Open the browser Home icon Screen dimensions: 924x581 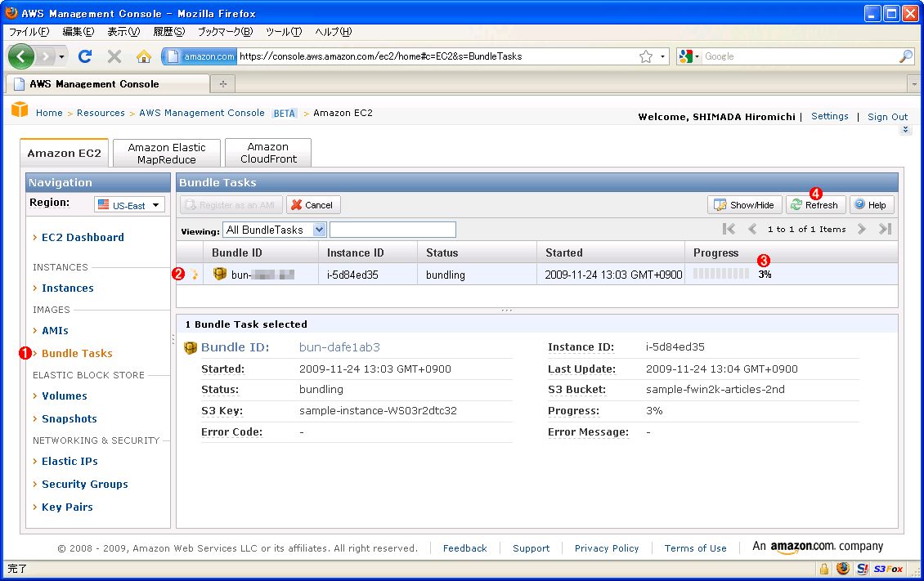tap(144, 56)
